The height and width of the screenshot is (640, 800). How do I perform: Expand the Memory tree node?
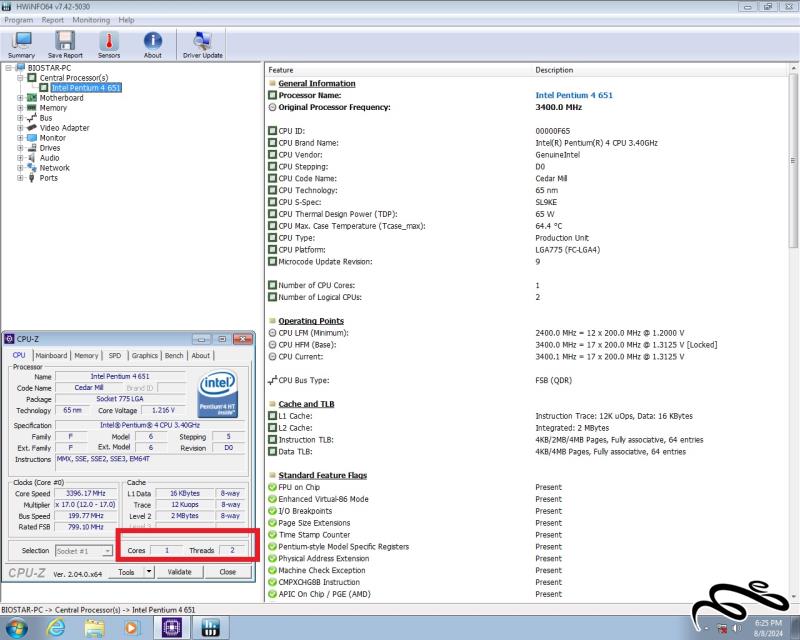[x=20, y=108]
